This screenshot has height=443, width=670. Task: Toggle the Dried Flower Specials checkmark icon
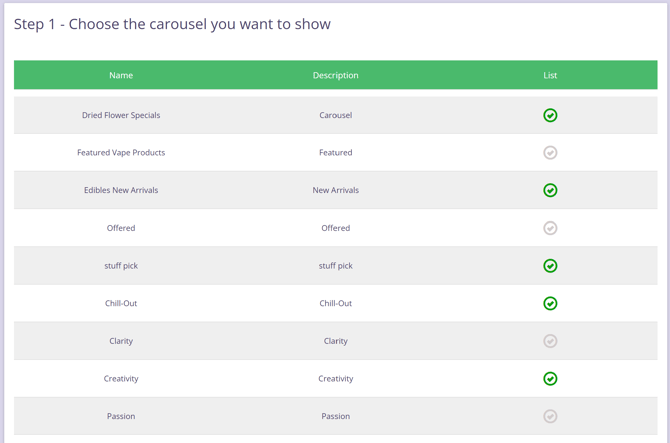tap(550, 115)
